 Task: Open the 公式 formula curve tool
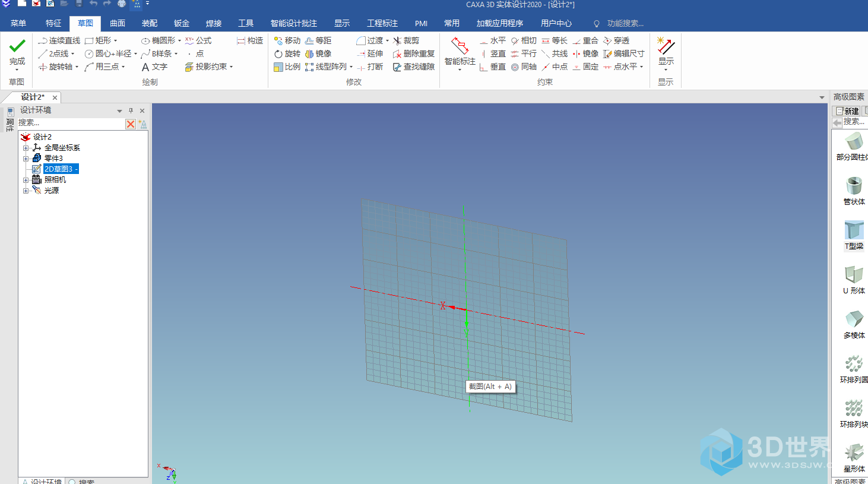(198, 40)
